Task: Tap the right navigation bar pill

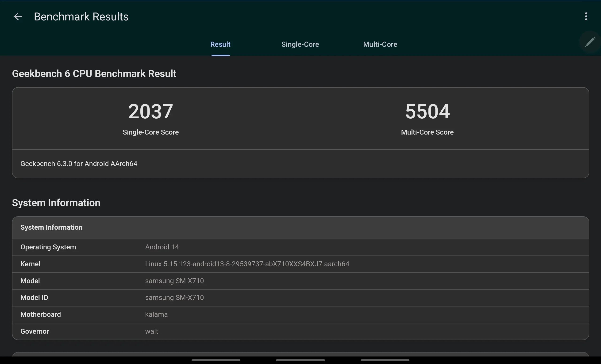Action: pyautogui.click(x=385, y=360)
